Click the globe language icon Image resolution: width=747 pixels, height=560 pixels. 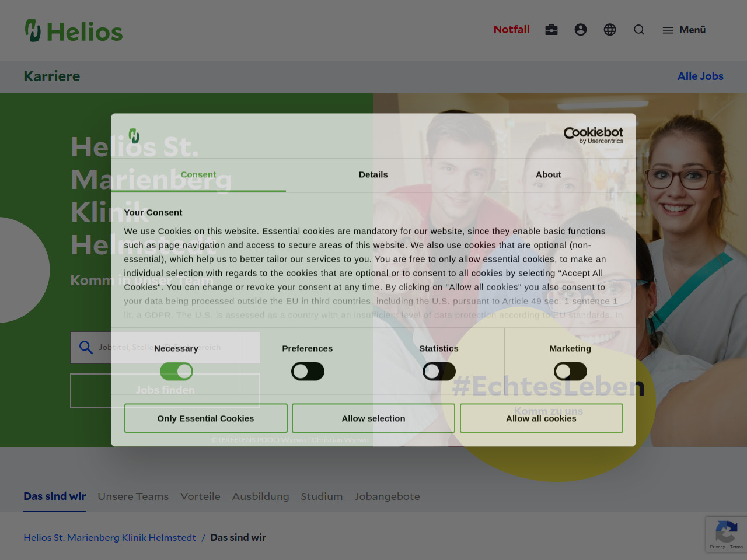coord(610,30)
